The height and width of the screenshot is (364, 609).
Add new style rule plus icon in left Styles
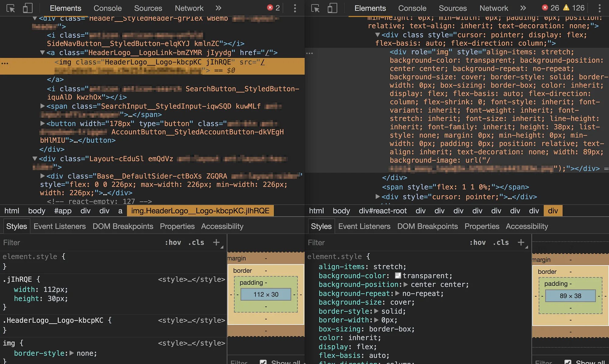[x=216, y=242]
